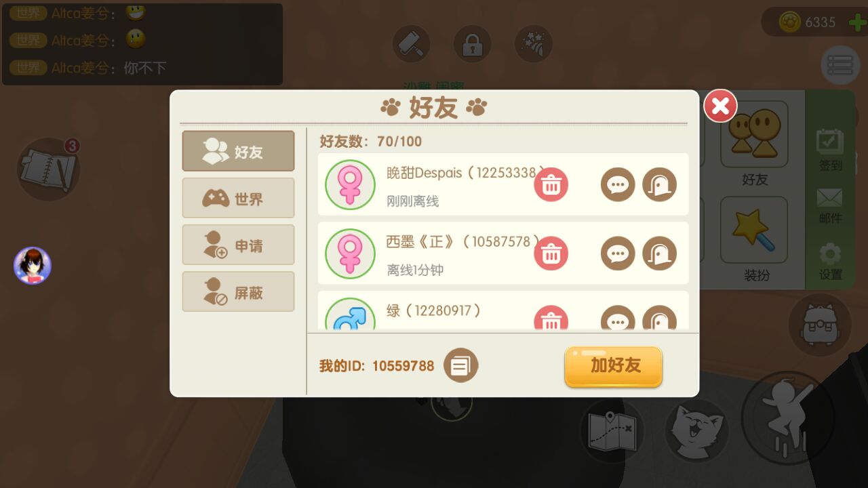The width and height of the screenshot is (868, 488).
Task: Open the 邮件 mail icon
Action: pyautogui.click(x=830, y=205)
